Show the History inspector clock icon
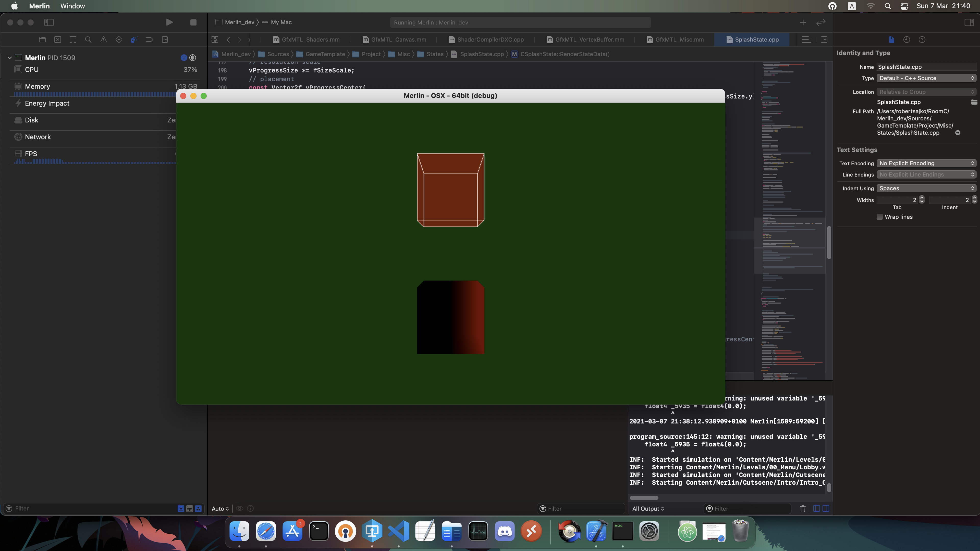 (906, 40)
